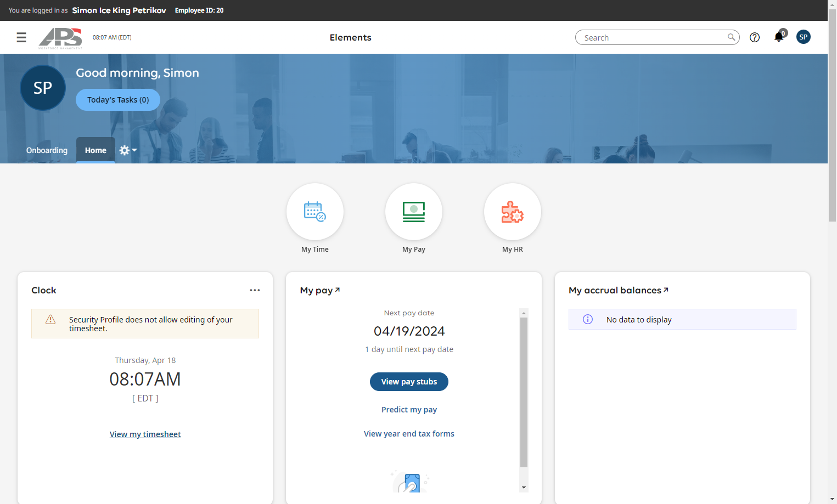Click Today's Tasks (0) button
This screenshot has width=837, height=504.
coord(118,100)
